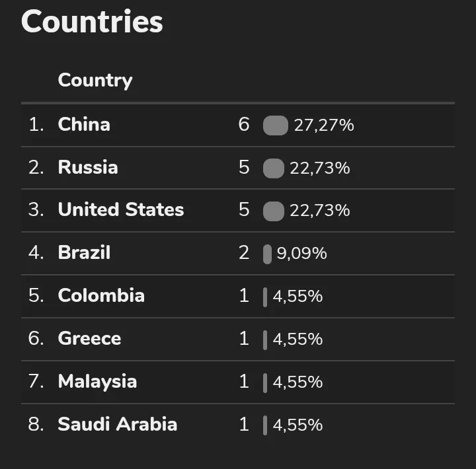Open the Colombia country row
Viewport: 476px width, 469px height.
click(238, 296)
